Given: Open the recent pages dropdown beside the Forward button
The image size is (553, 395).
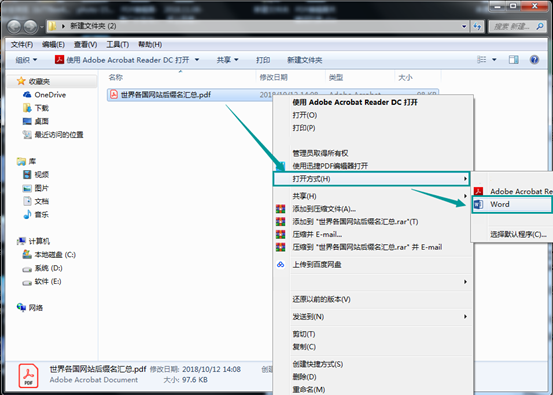Looking at the screenshot, I should pyautogui.click(x=42, y=27).
